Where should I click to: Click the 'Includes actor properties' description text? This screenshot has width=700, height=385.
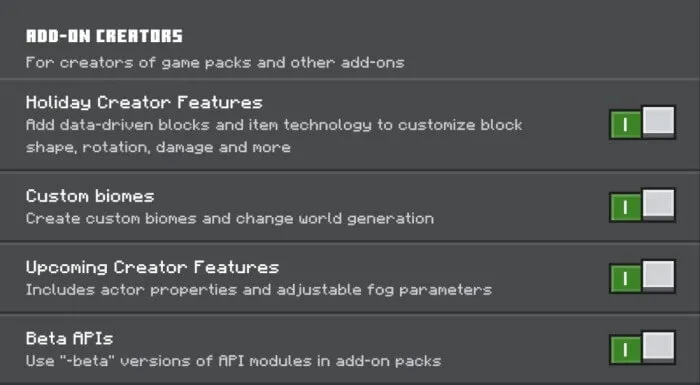[x=258, y=290]
